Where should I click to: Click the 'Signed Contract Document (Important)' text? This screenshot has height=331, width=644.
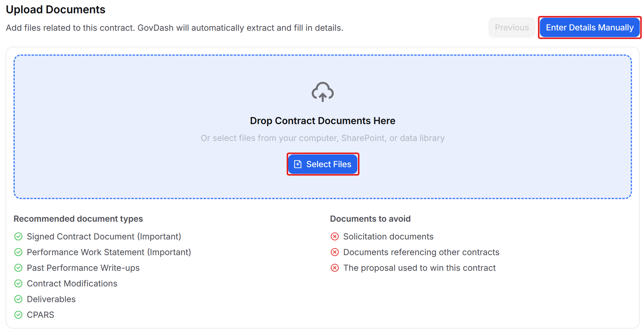[104, 236]
